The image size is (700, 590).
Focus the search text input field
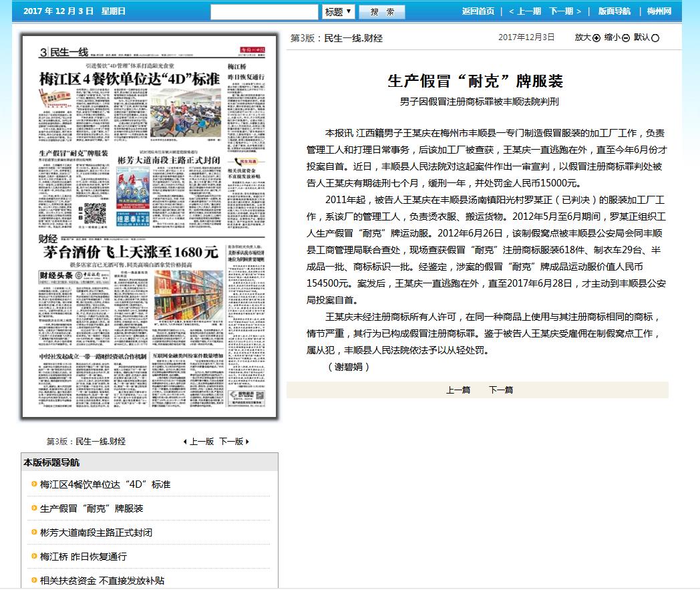[265, 11]
